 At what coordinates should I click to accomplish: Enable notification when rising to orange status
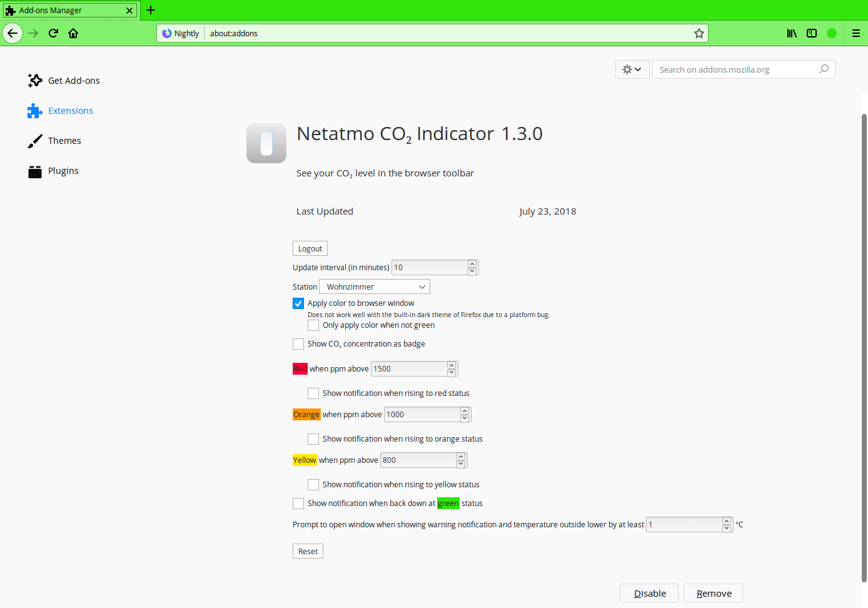pyautogui.click(x=313, y=439)
